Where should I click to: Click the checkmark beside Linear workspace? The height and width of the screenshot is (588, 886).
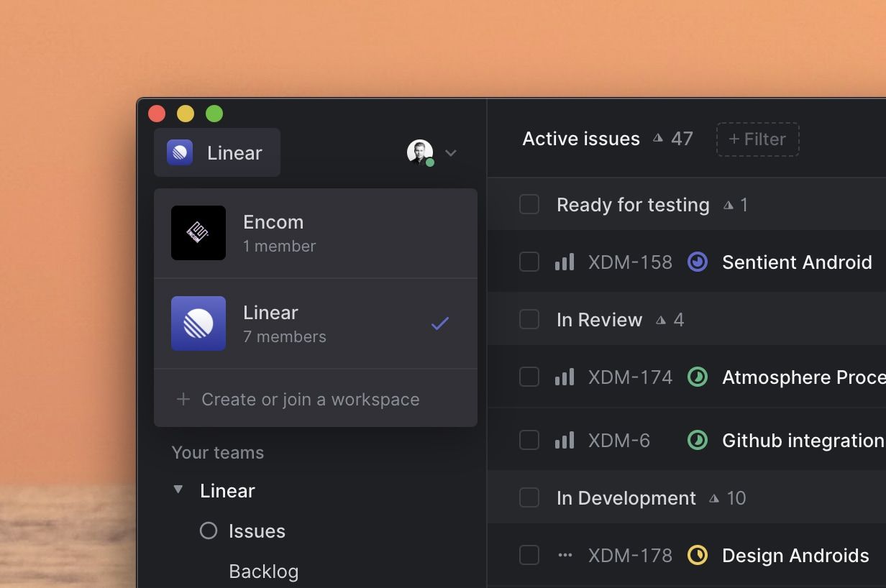[x=440, y=323]
